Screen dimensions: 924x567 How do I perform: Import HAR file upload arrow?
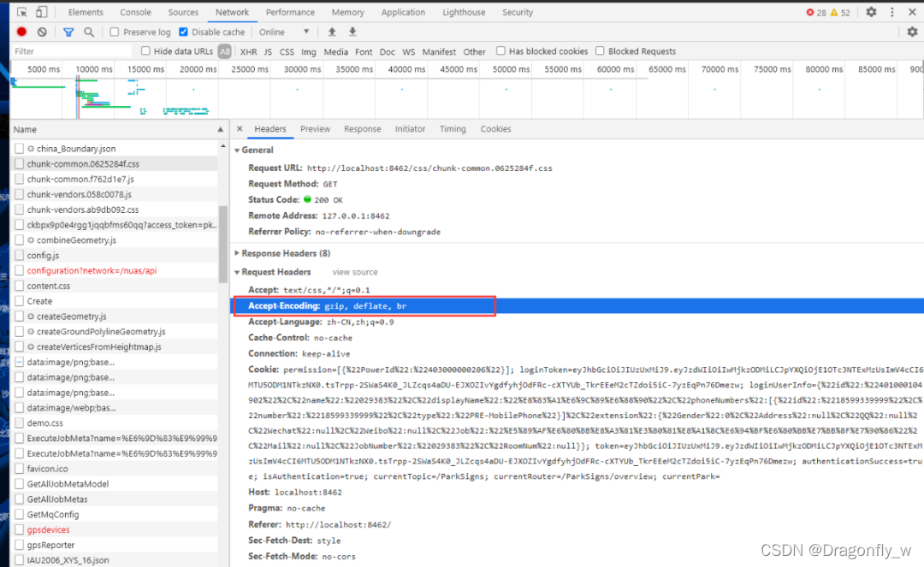(x=332, y=32)
